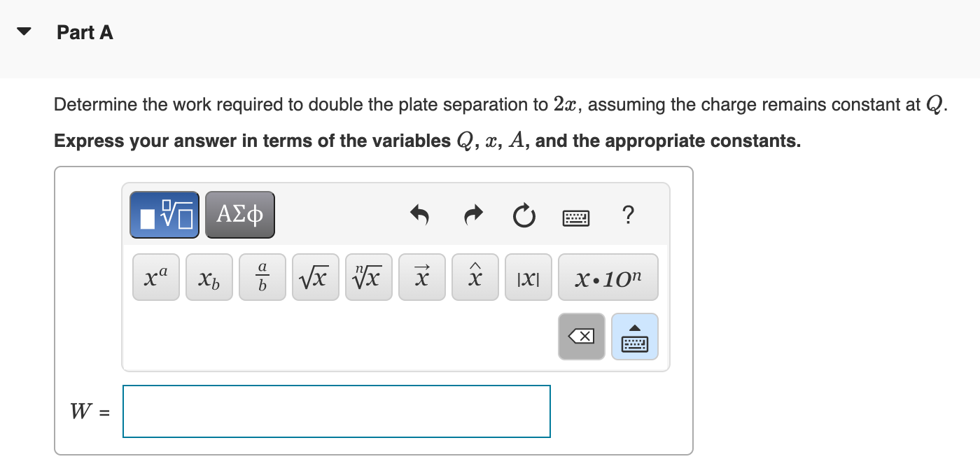Insert a unit vector hat symbol
Image resolution: width=980 pixels, height=466 pixels.
coord(475,276)
